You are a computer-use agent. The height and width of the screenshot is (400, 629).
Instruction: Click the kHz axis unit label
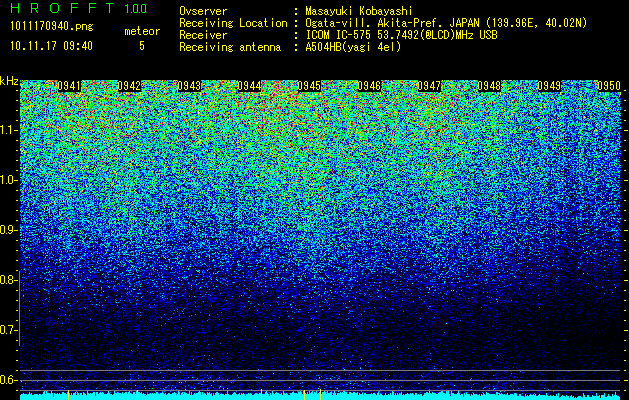point(9,81)
